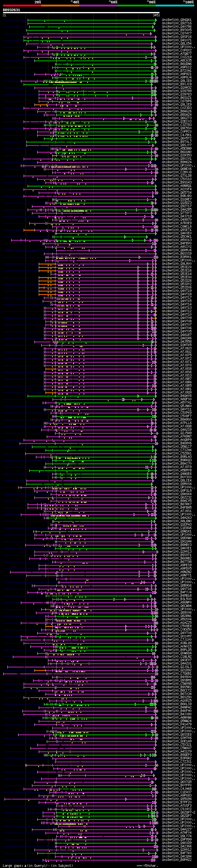197x868 pixels.
Task: Select hit label UniRef100_B9H6Z4
Action: pyautogui.click(x=177, y=162)
